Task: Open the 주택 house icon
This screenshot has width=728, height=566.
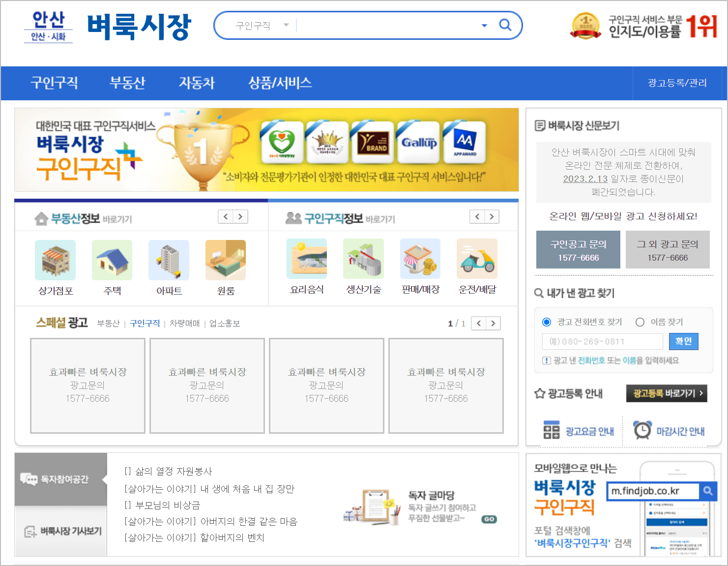Action: coord(112,260)
